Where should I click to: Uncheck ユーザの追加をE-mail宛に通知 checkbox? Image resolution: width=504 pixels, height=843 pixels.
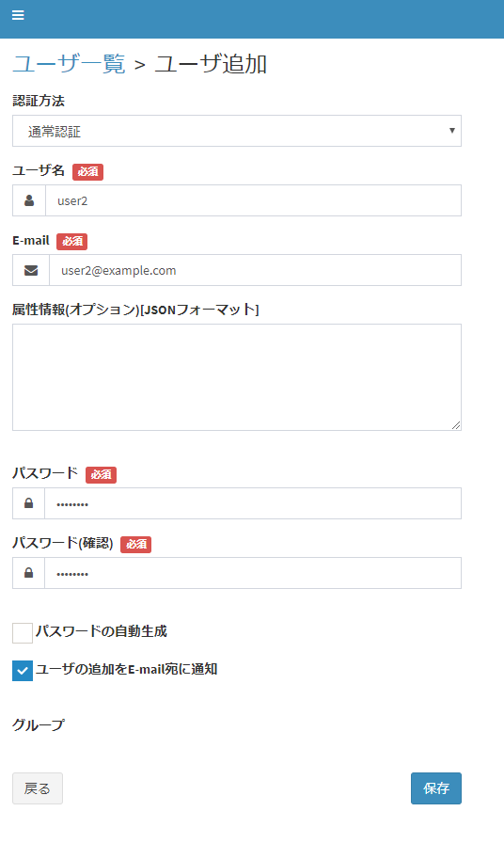[x=23, y=671]
